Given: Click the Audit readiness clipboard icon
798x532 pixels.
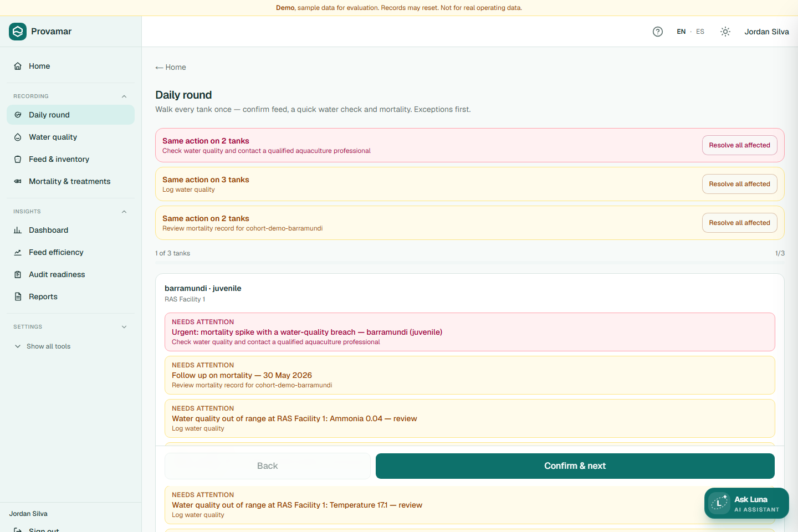Looking at the screenshot, I should click(x=18, y=274).
